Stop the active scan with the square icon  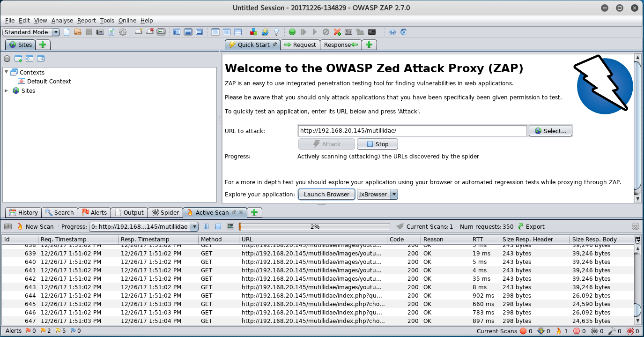(218, 226)
